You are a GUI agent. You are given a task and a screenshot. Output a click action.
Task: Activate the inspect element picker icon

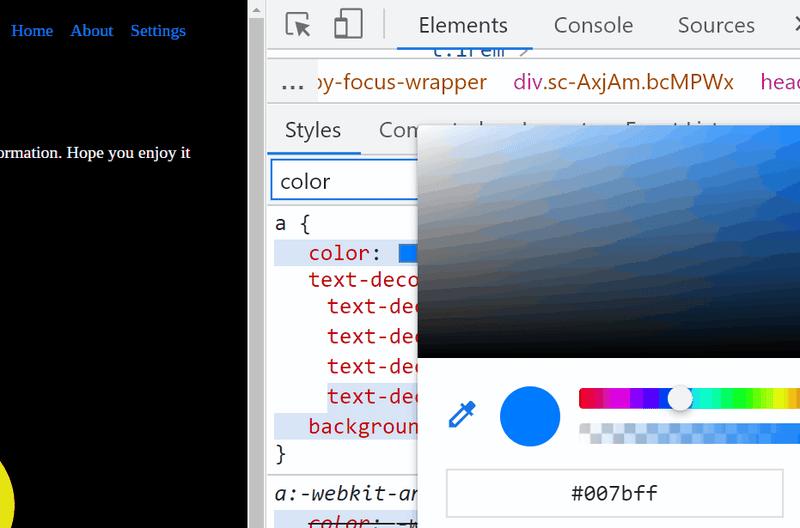298,25
